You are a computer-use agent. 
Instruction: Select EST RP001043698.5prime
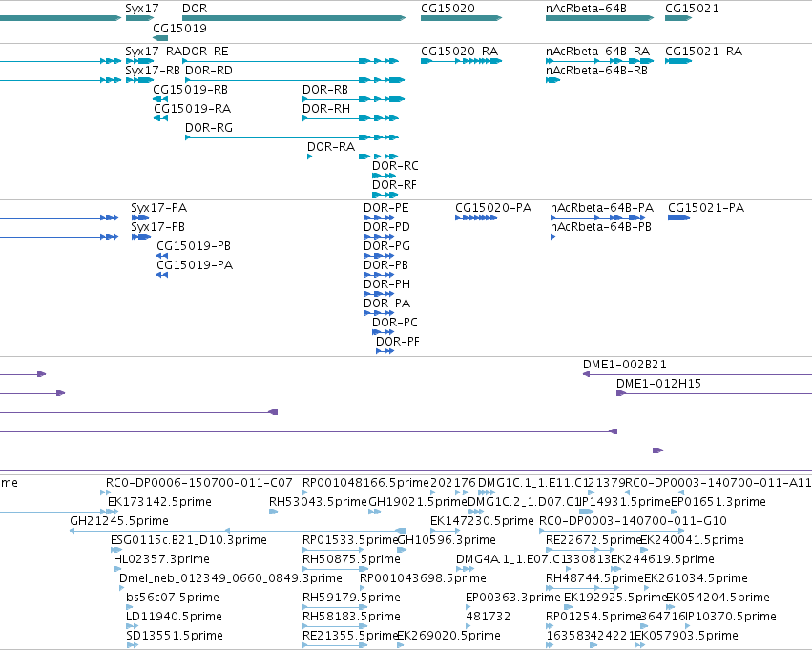point(363,588)
